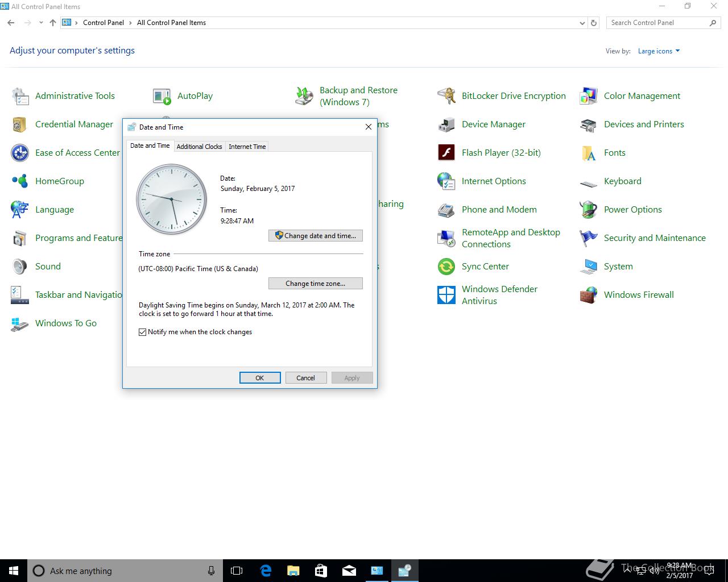728x582 pixels.
Task: Open Backup and Restore (Windows 7) icon
Action: pyautogui.click(x=304, y=96)
